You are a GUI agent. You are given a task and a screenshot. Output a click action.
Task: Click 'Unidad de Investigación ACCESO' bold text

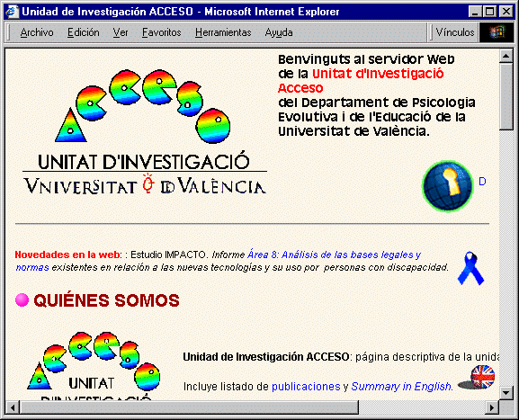[265, 357]
